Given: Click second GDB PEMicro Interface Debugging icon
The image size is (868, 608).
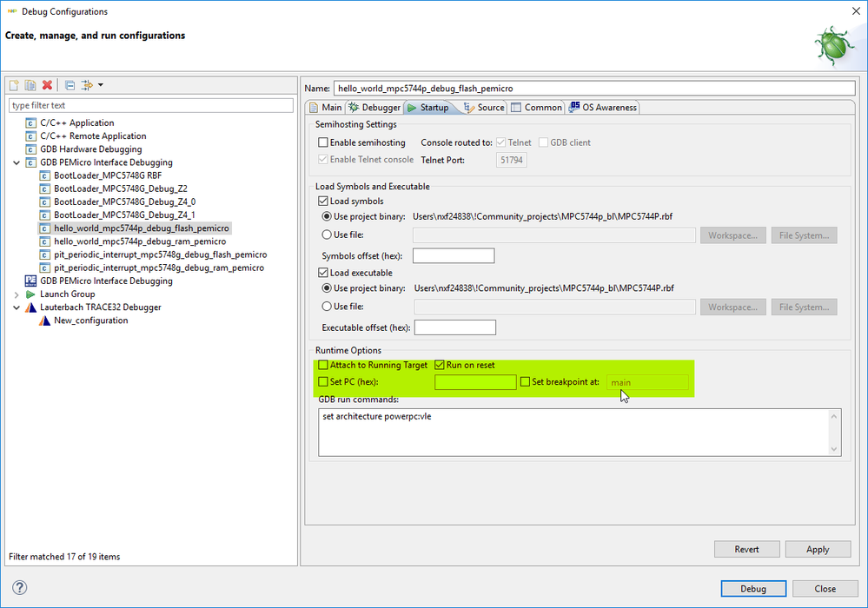Looking at the screenshot, I should point(31,281).
